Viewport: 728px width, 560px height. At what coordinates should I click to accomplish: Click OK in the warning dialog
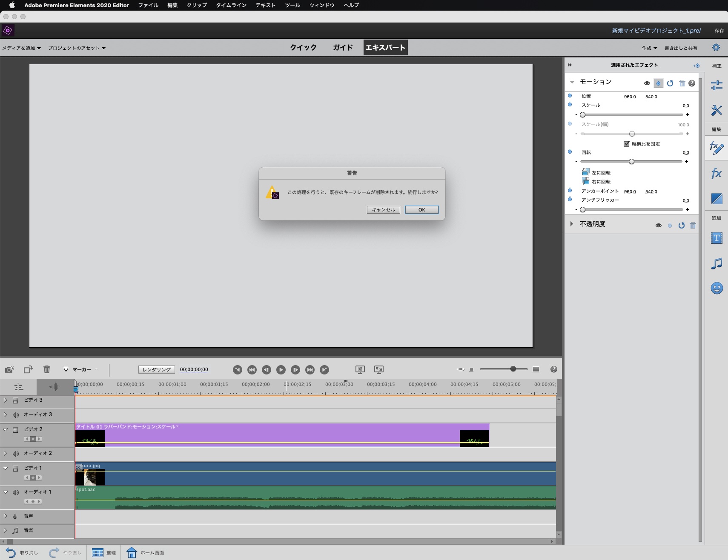pyautogui.click(x=421, y=210)
